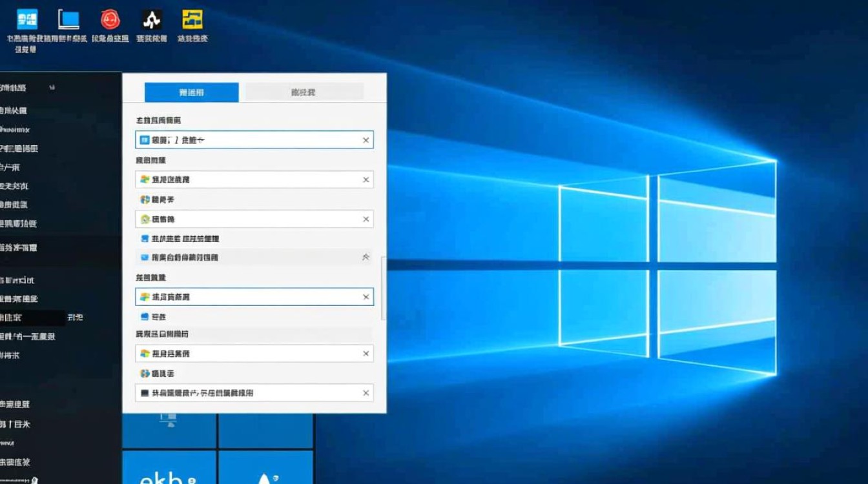The width and height of the screenshot is (868, 484).
Task: Open the black desktop icon with white wave symbol
Action: [x=151, y=19]
